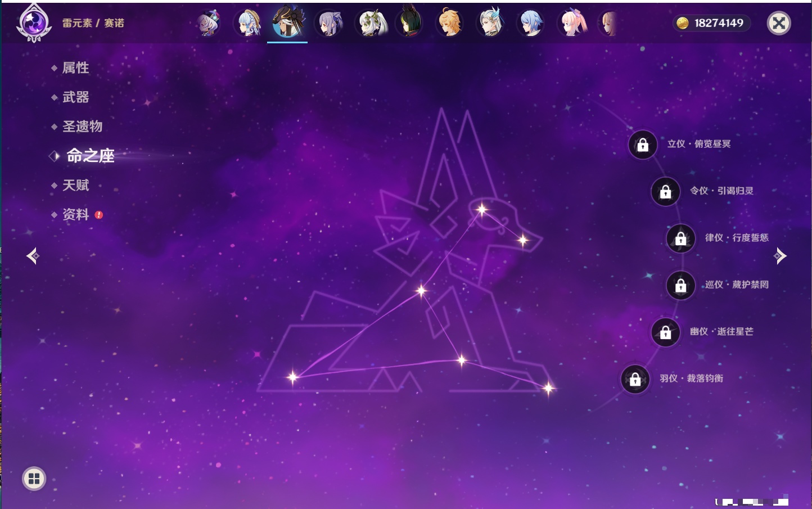Click the locked icon for 令仪·引谒归灵

[x=665, y=192]
